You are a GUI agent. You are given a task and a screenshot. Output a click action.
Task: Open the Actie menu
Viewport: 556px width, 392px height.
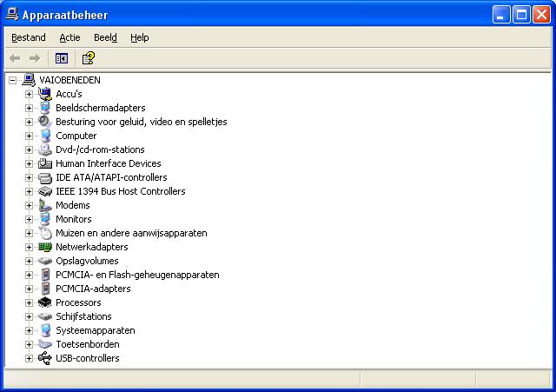click(x=69, y=37)
